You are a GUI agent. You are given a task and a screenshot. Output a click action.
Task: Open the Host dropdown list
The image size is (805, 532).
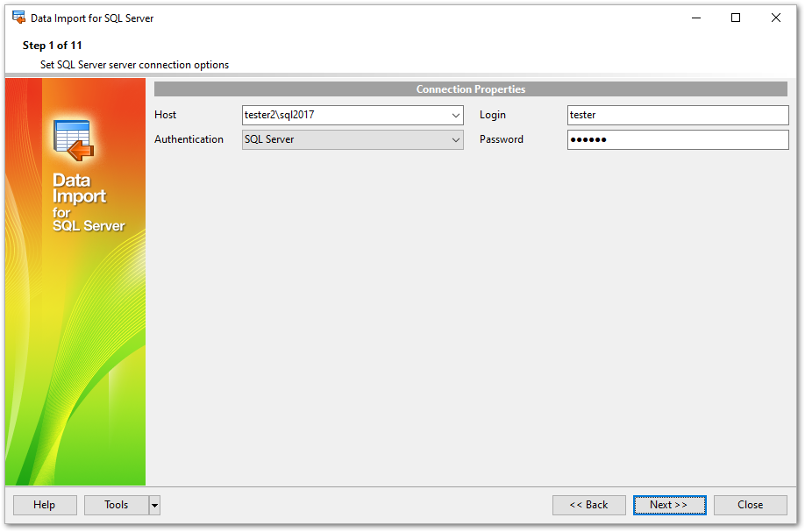click(455, 115)
